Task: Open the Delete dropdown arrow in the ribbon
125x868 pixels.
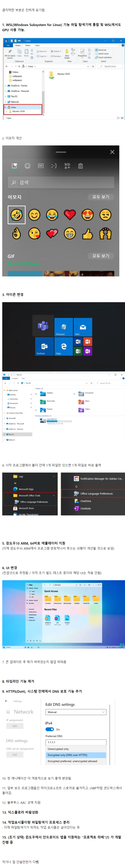Action: point(61,51)
